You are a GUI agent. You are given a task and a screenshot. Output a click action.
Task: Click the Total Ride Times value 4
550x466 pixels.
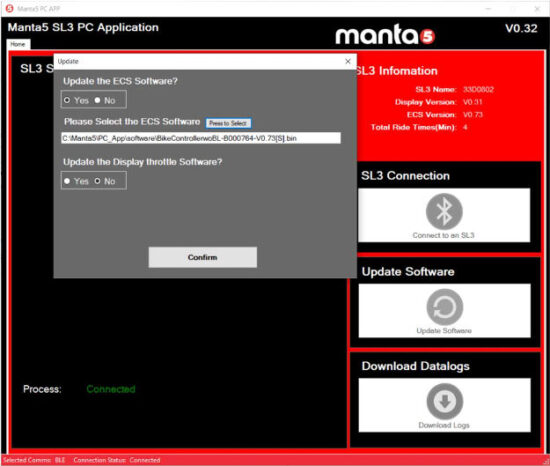coord(465,127)
